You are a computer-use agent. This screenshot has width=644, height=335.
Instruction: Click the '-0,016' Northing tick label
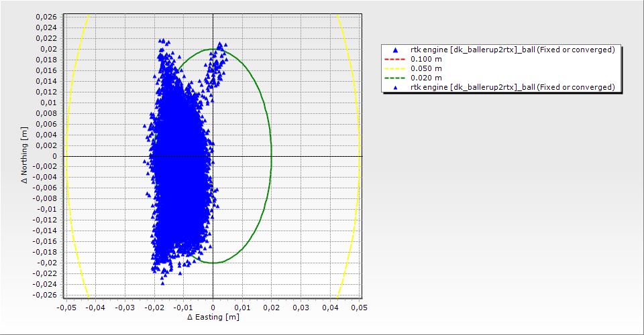pyautogui.click(x=45, y=241)
